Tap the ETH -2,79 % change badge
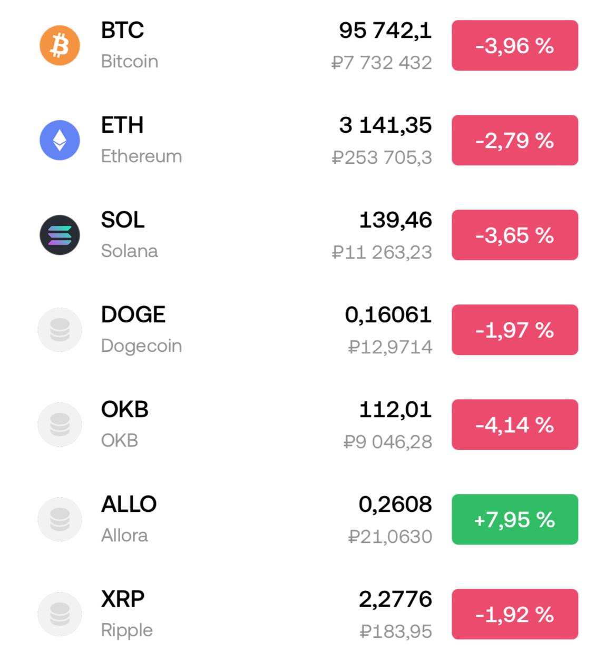 514,140
